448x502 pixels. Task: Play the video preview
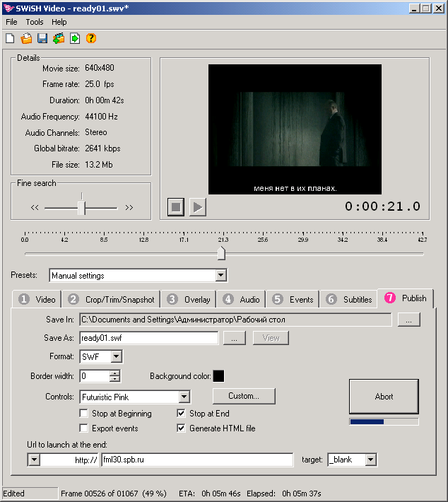[x=198, y=207]
